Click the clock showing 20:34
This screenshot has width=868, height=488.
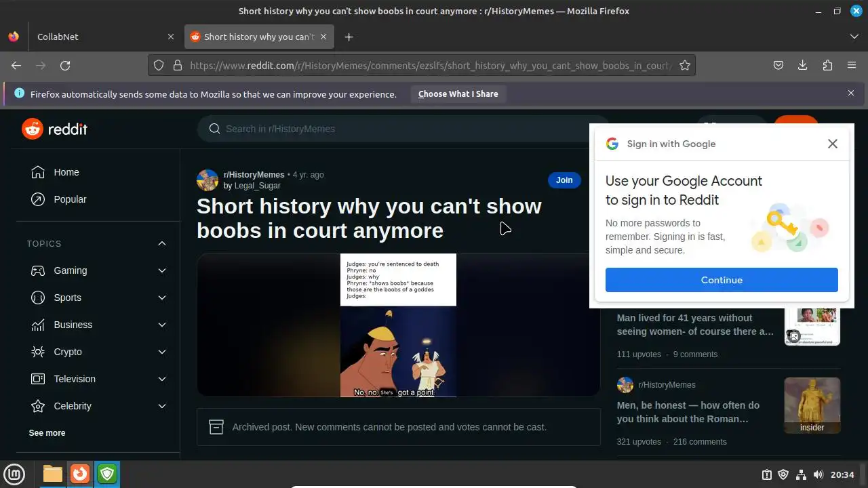point(842,474)
